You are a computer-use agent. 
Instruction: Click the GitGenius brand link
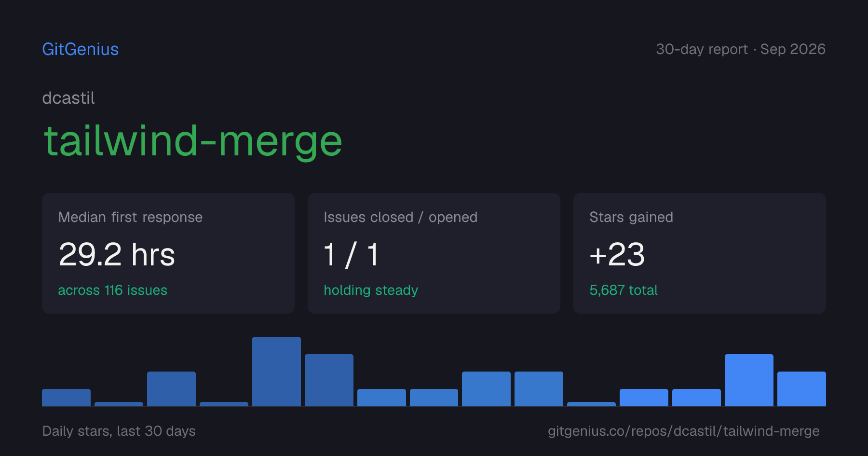(81, 49)
